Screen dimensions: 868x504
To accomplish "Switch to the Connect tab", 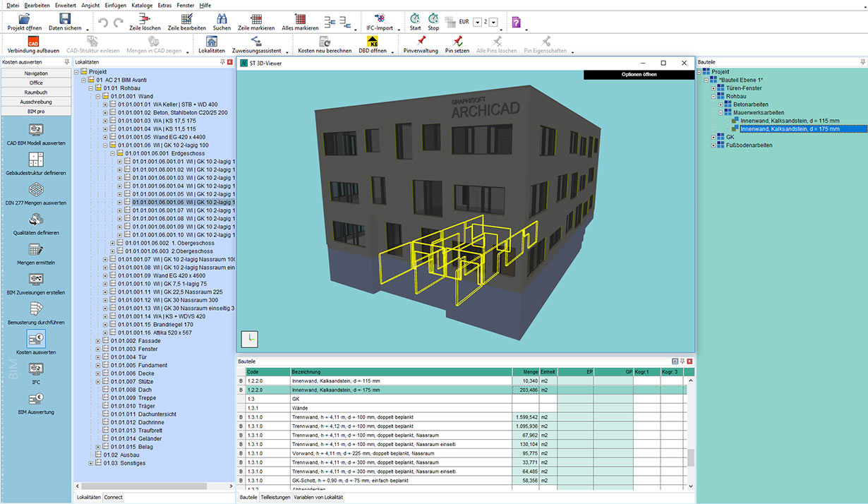I will [x=114, y=498].
